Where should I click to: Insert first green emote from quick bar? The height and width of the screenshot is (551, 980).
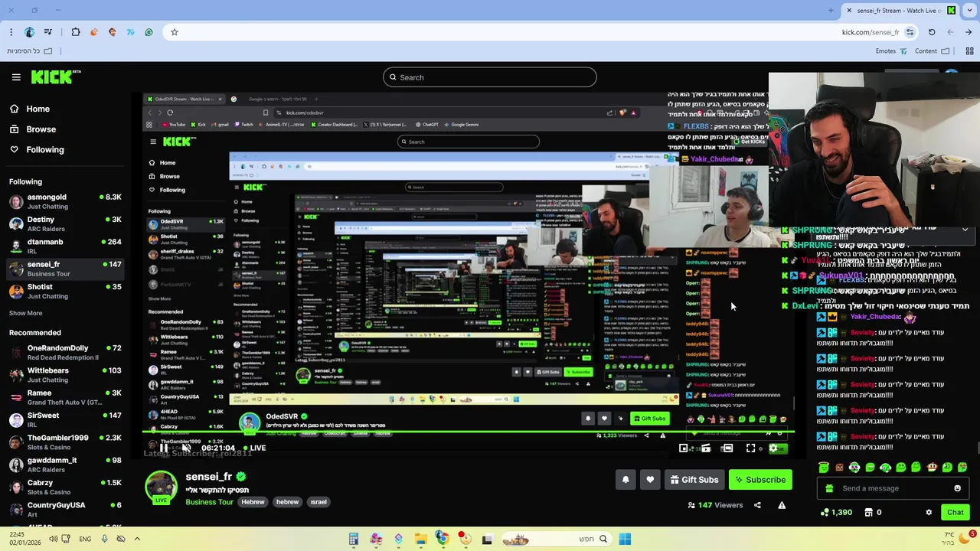tap(824, 467)
